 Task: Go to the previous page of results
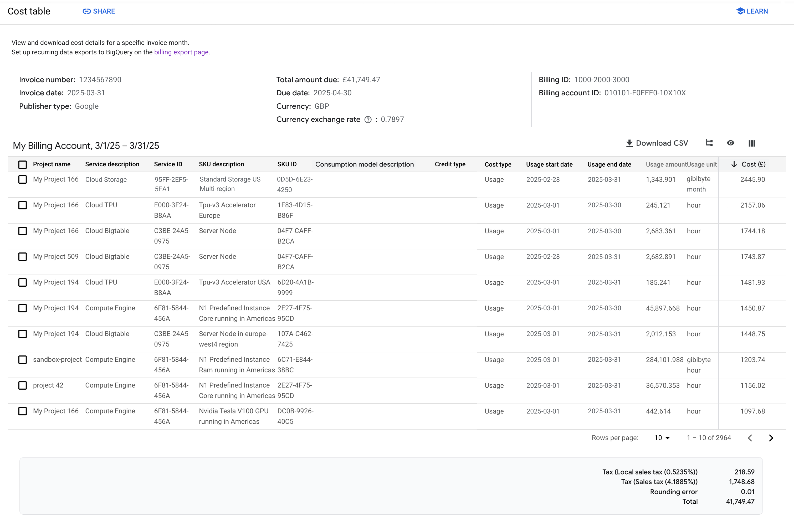coord(750,438)
